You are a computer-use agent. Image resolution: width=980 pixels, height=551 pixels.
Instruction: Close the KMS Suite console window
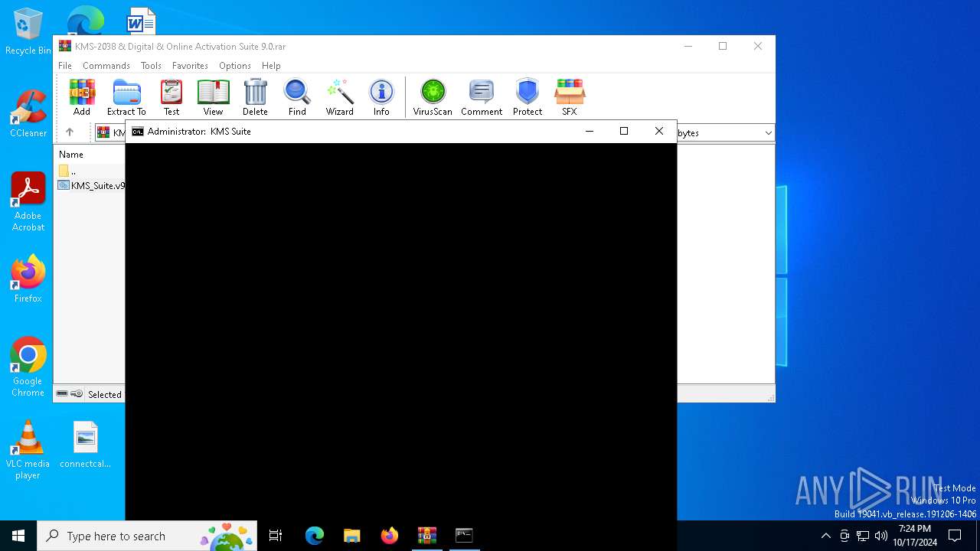(659, 132)
